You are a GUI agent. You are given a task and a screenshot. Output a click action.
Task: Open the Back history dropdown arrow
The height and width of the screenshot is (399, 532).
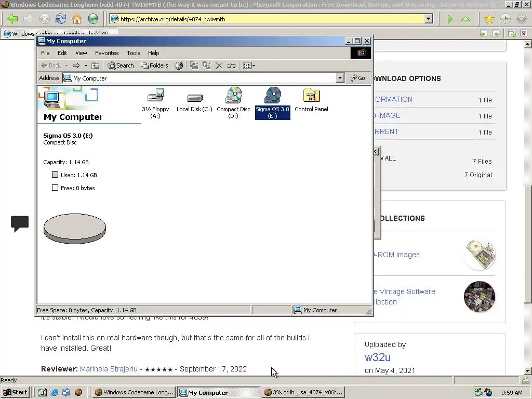click(x=67, y=65)
